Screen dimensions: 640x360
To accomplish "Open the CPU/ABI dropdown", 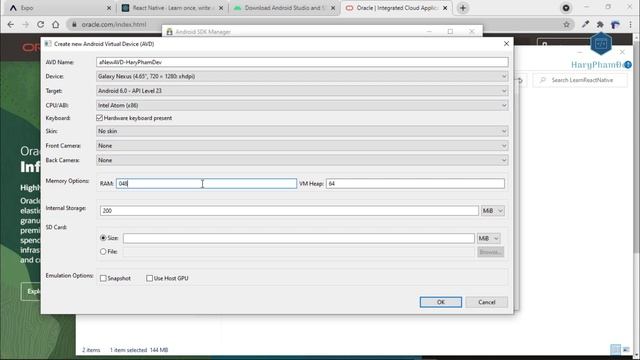I will click(x=302, y=105).
